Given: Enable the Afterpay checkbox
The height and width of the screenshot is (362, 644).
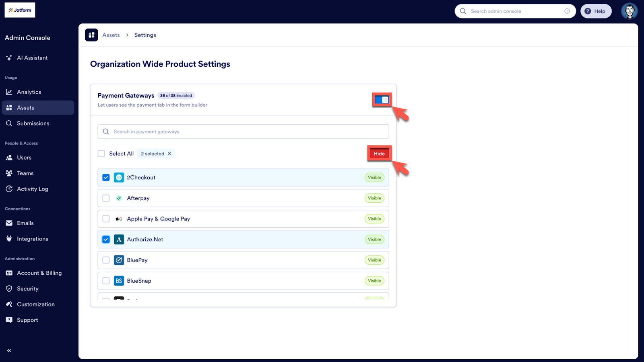Looking at the screenshot, I should coord(106,198).
